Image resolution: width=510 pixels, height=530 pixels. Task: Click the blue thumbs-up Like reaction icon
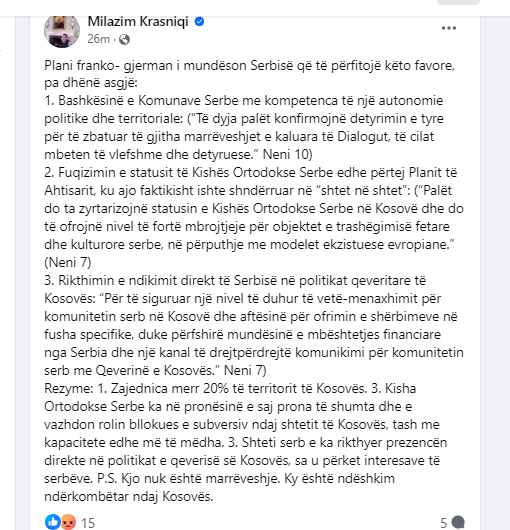tap(52, 522)
